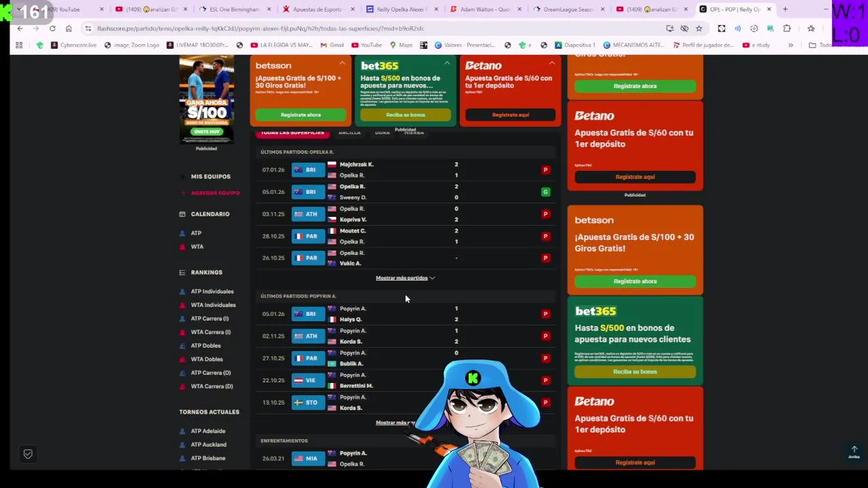Screen dimensions: 868x488
Task: Open ATP Adelaide tournament link
Action: (x=208, y=431)
